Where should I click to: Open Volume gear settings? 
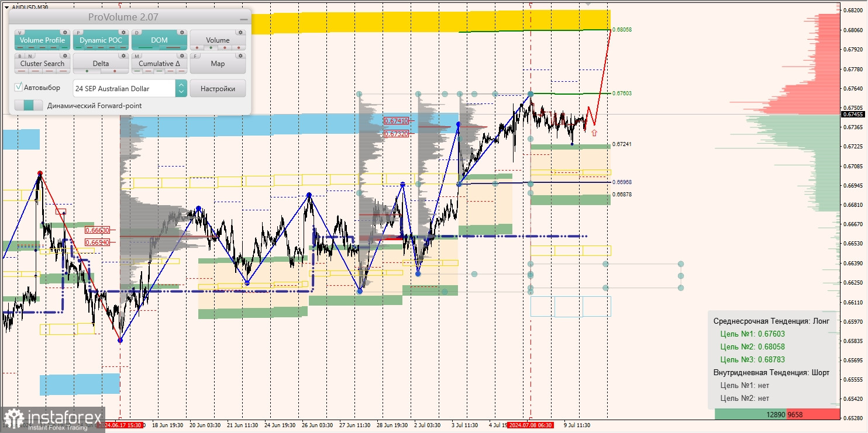[x=240, y=32]
